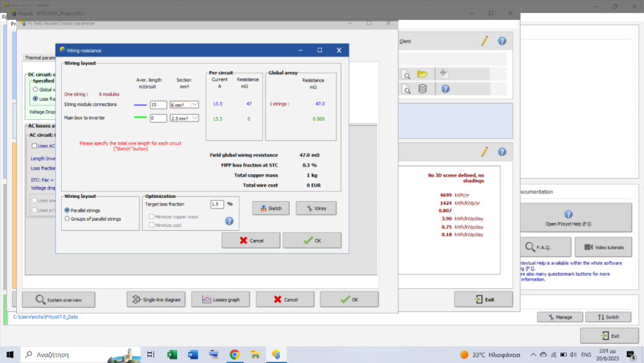This screenshot has height=363, width=644.
Task: Select the Loss fraction radio in DC circuit
Action: 35,98
